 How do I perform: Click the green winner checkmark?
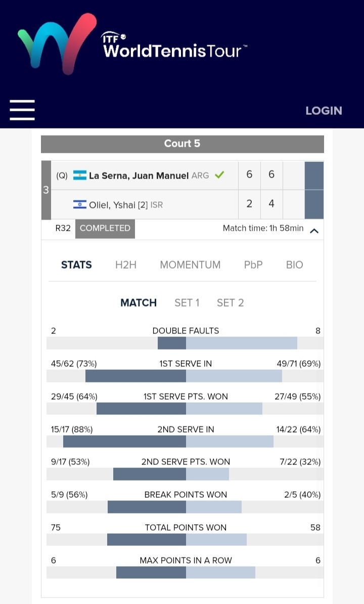point(219,175)
